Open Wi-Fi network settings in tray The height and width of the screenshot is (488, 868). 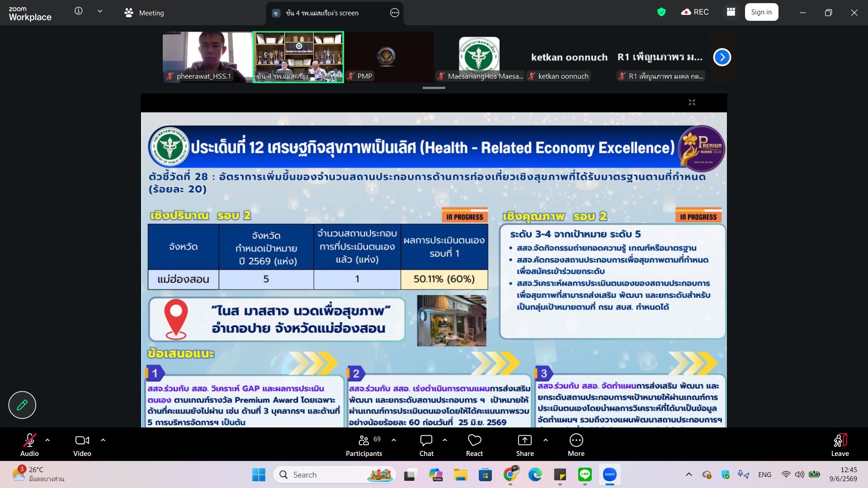click(x=786, y=474)
